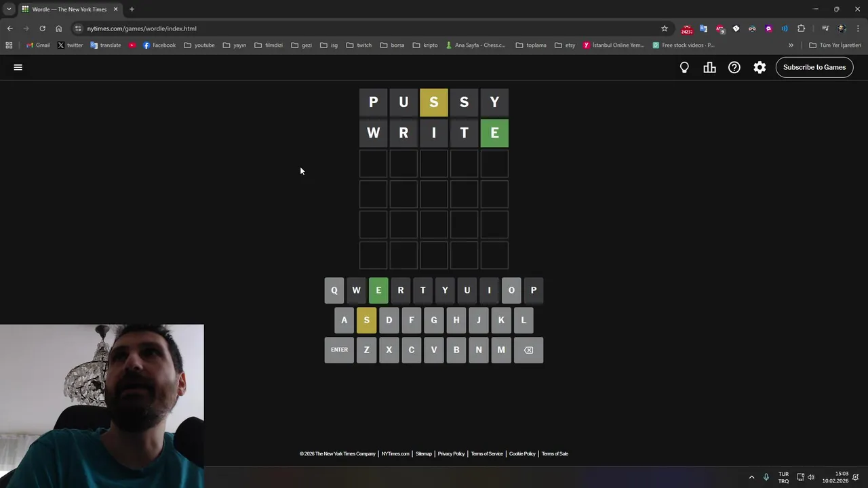The height and width of the screenshot is (488, 868).
Task: Open the tab search dropdown arrow
Action: pos(9,9)
